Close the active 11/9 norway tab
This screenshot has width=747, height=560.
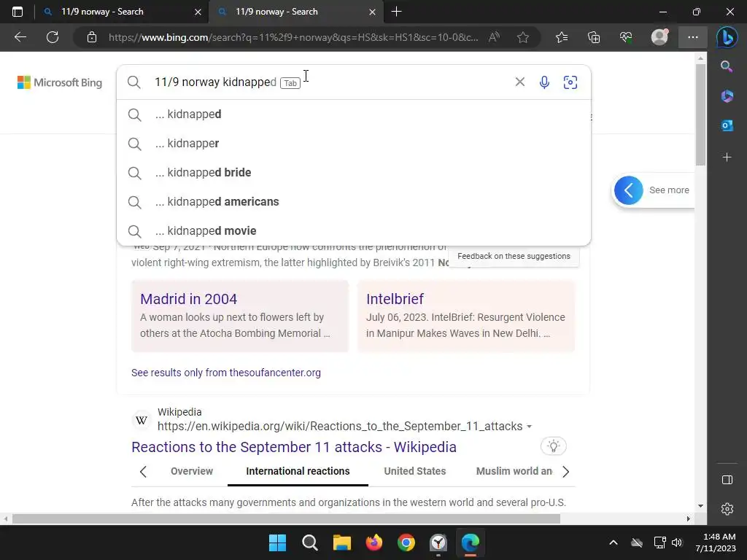click(x=372, y=12)
